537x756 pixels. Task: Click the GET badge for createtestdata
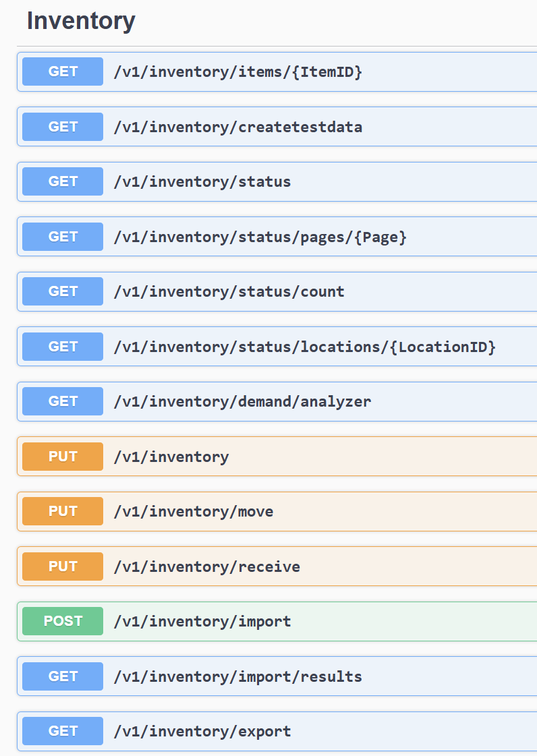63,127
